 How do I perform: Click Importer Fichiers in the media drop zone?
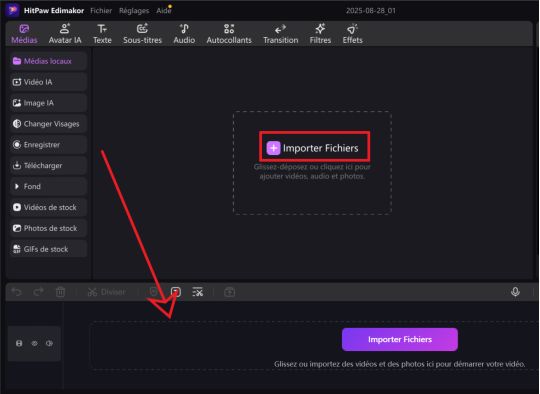tap(313, 148)
